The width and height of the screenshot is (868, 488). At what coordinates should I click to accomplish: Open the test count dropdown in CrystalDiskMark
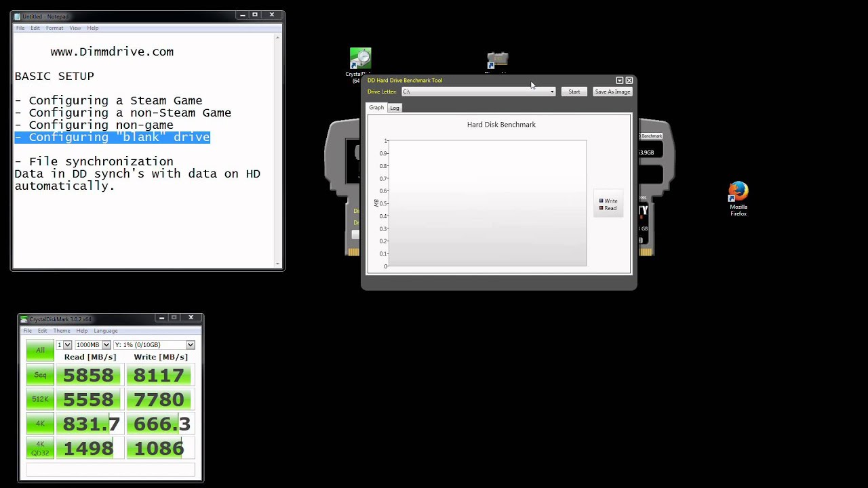(64, 345)
